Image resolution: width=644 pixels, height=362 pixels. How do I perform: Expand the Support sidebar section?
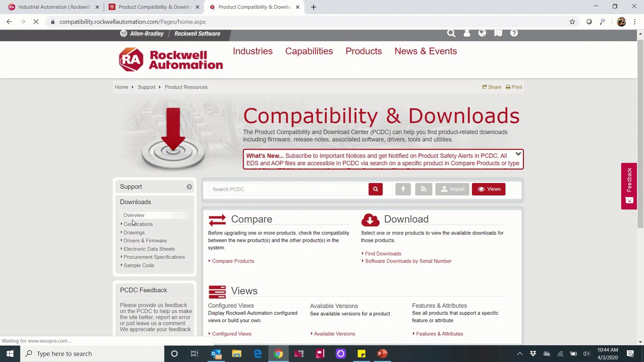(x=189, y=187)
